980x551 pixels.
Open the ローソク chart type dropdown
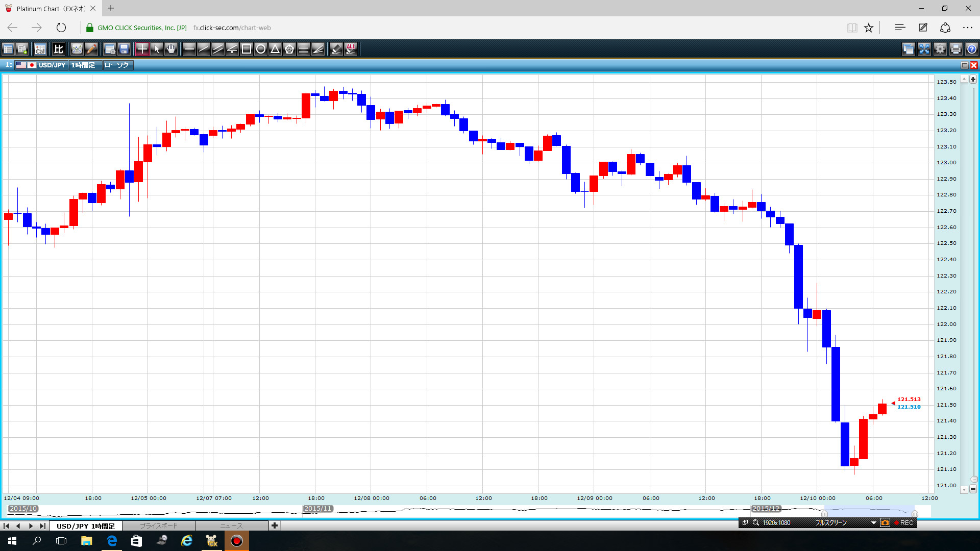pyautogui.click(x=117, y=65)
